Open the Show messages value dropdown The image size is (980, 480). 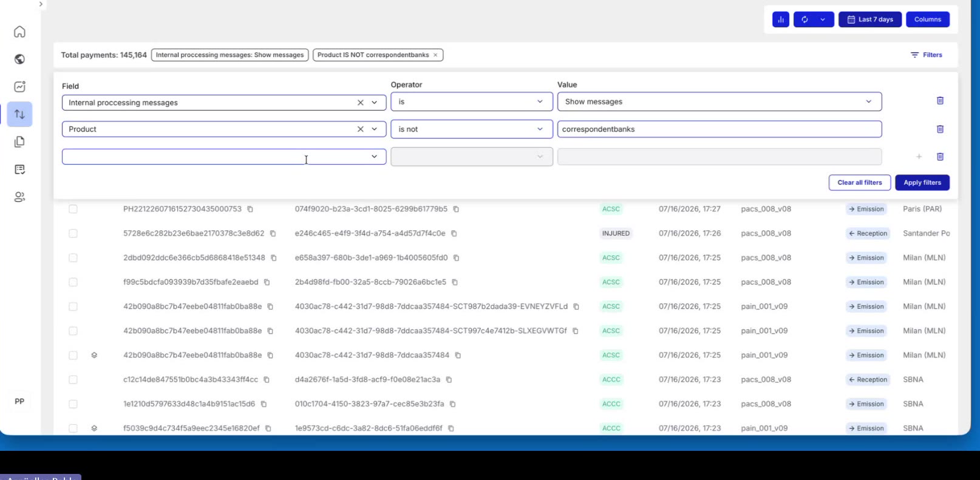pos(720,101)
